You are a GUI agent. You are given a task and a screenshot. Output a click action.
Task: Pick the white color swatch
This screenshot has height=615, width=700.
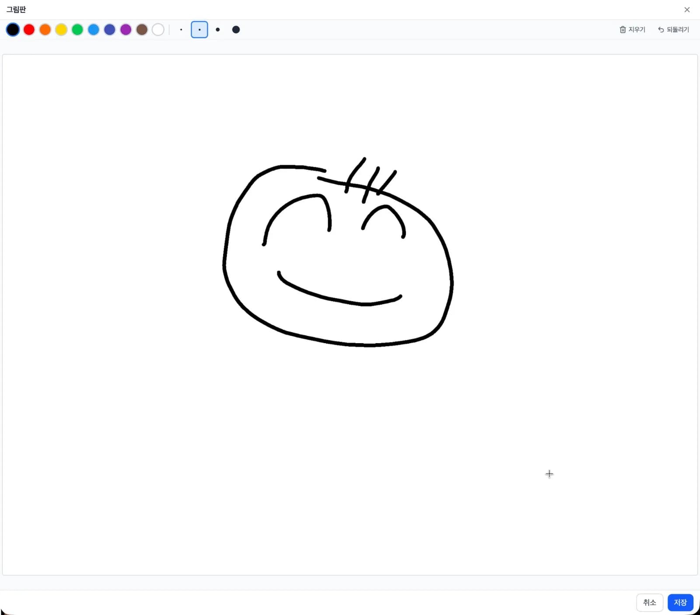click(158, 30)
